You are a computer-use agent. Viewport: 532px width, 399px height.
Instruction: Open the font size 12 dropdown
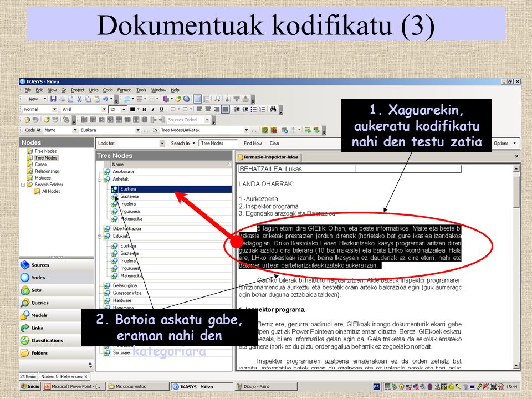pyautogui.click(x=124, y=109)
